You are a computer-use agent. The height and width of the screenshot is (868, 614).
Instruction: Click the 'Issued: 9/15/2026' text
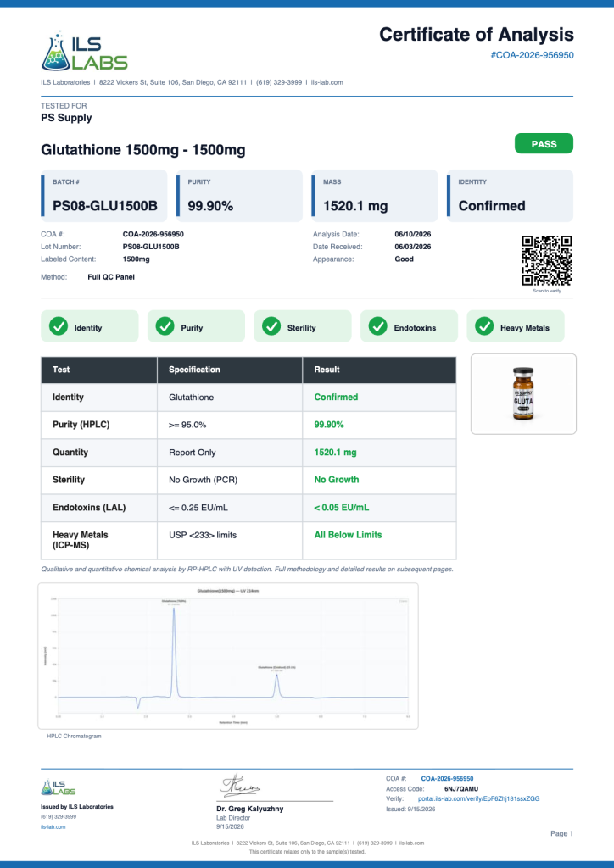(x=410, y=810)
